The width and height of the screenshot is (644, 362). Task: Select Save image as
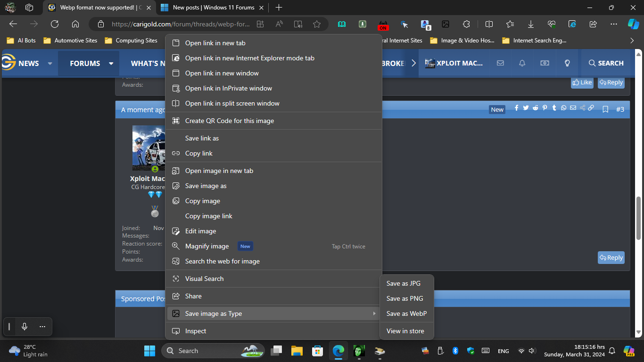[x=273, y=186]
